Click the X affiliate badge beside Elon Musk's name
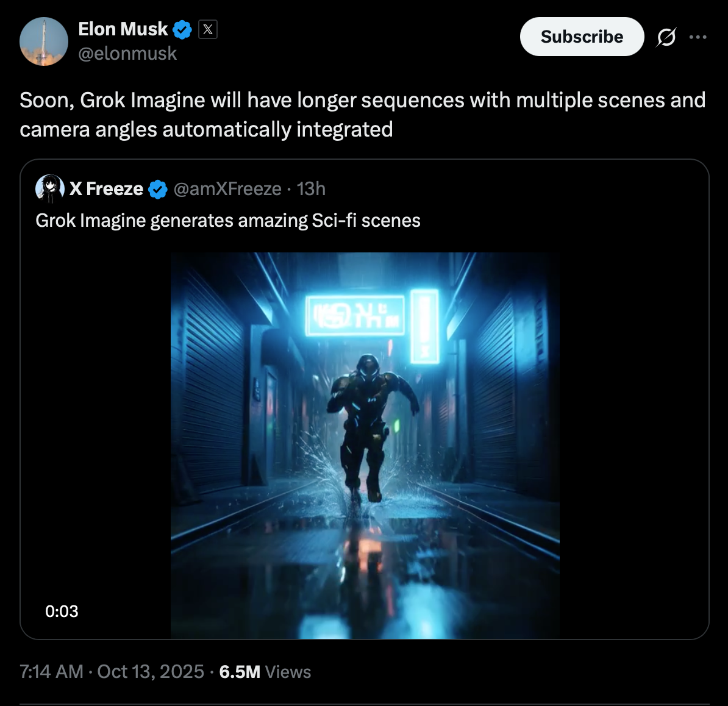 (x=208, y=28)
